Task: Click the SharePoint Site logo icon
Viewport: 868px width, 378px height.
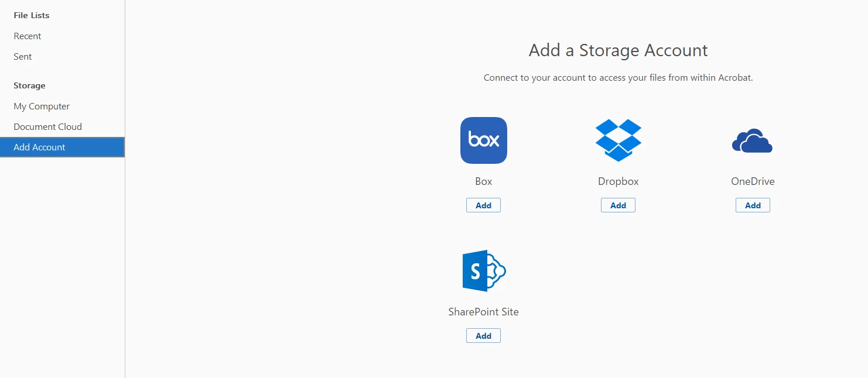Action: coord(484,271)
